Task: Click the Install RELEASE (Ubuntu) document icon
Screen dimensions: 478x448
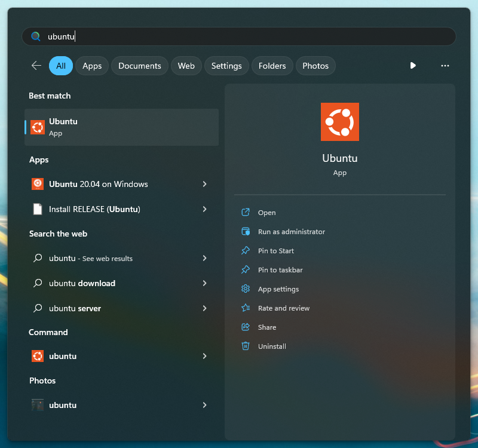Action: pos(38,209)
